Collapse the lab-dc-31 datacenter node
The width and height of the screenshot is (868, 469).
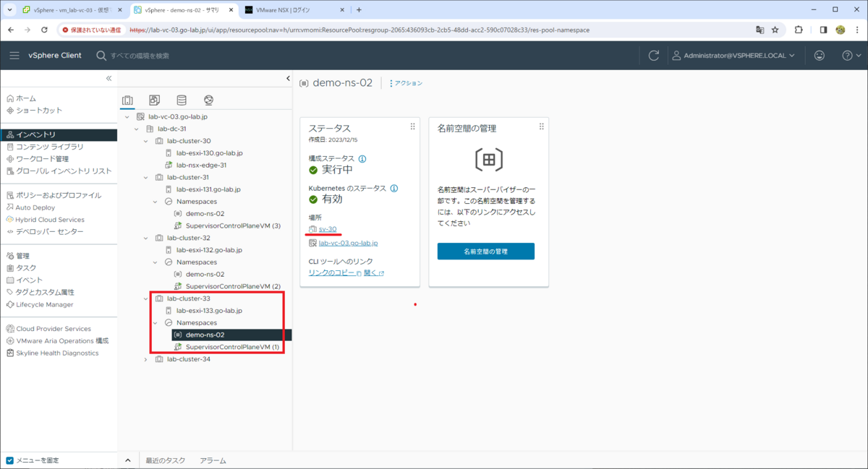pyautogui.click(x=136, y=129)
